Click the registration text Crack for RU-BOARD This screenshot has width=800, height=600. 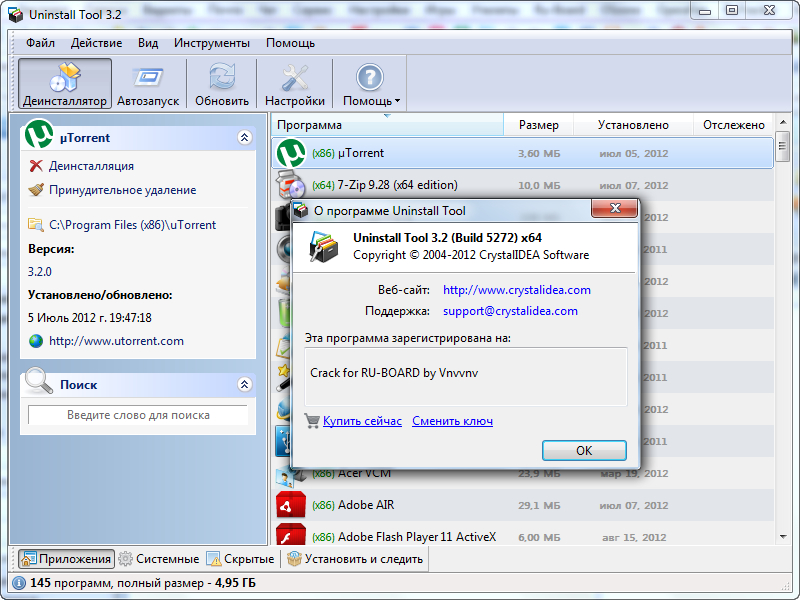394,373
